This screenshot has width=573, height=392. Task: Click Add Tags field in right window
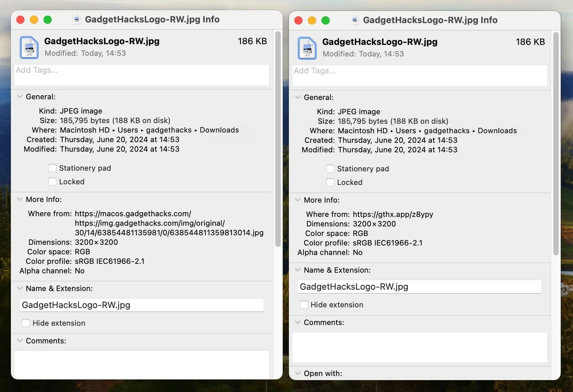click(x=420, y=76)
